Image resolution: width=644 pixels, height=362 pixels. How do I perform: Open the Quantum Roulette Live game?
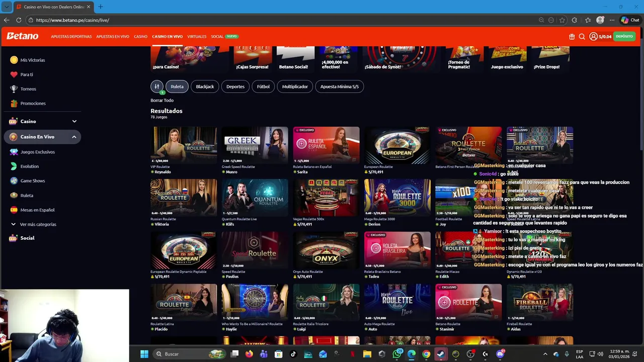pyautogui.click(x=255, y=198)
